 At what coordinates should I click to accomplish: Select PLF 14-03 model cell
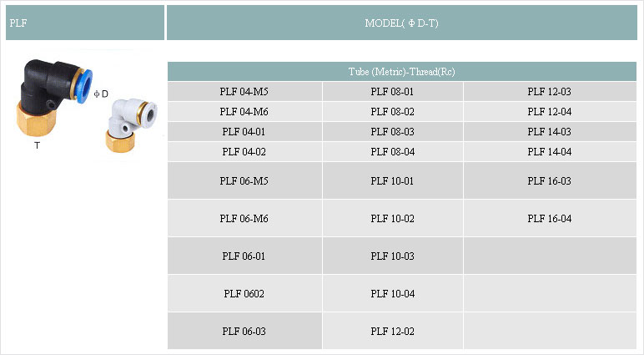550,132
